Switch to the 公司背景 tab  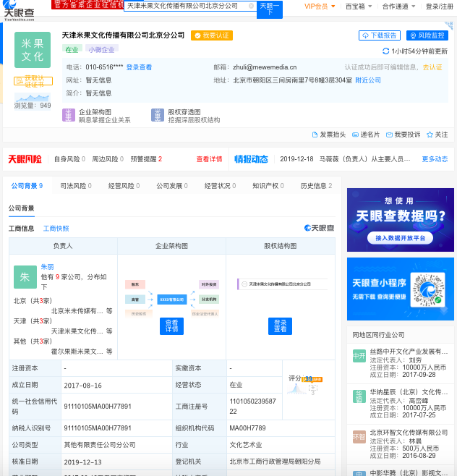click(x=27, y=186)
